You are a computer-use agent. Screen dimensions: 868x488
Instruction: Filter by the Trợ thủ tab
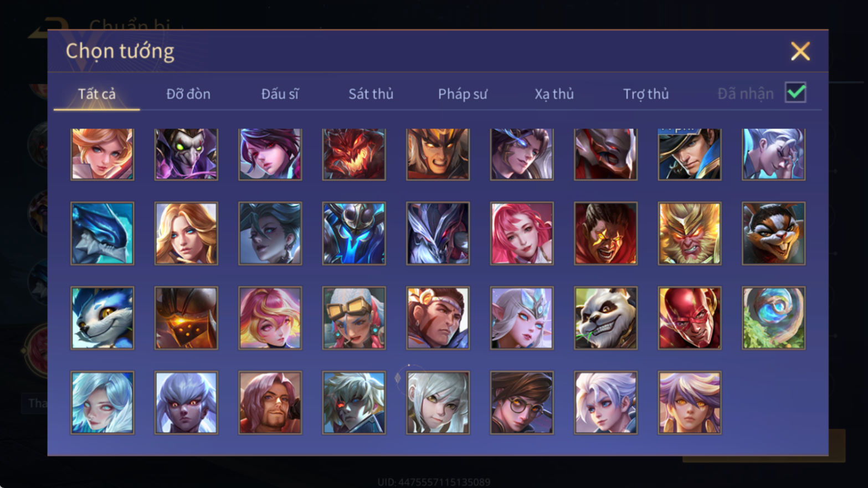pyautogui.click(x=646, y=94)
